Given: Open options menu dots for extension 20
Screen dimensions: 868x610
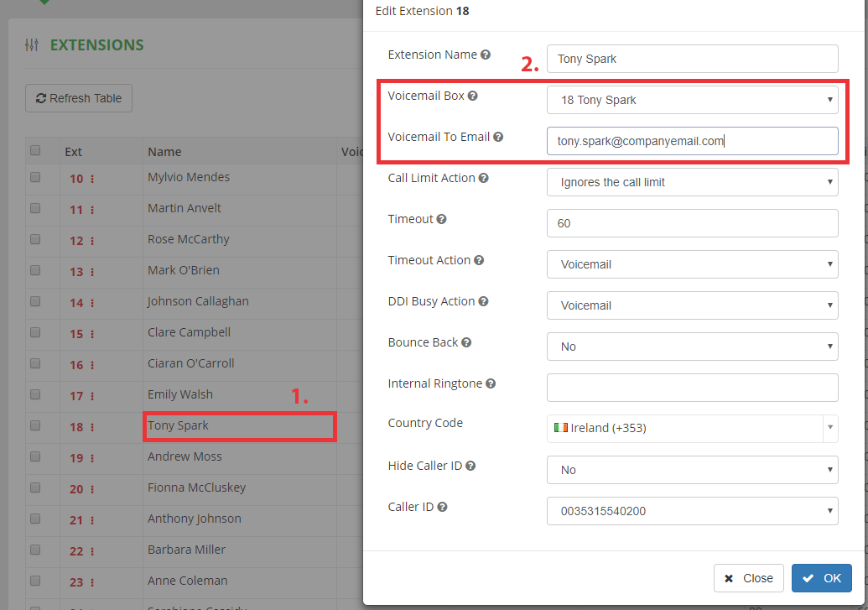Looking at the screenshot, I should click(92, 489).
